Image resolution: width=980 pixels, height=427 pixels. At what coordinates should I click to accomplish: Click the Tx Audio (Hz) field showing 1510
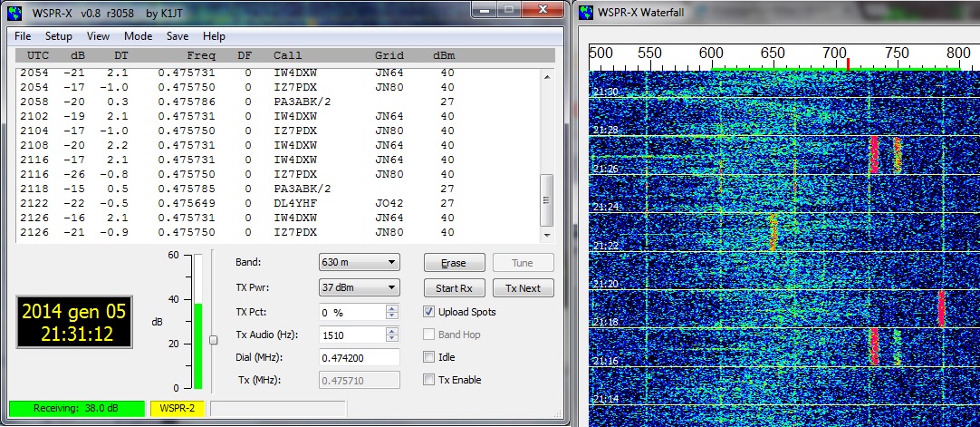pyautogui.click(x=352, y=335)
